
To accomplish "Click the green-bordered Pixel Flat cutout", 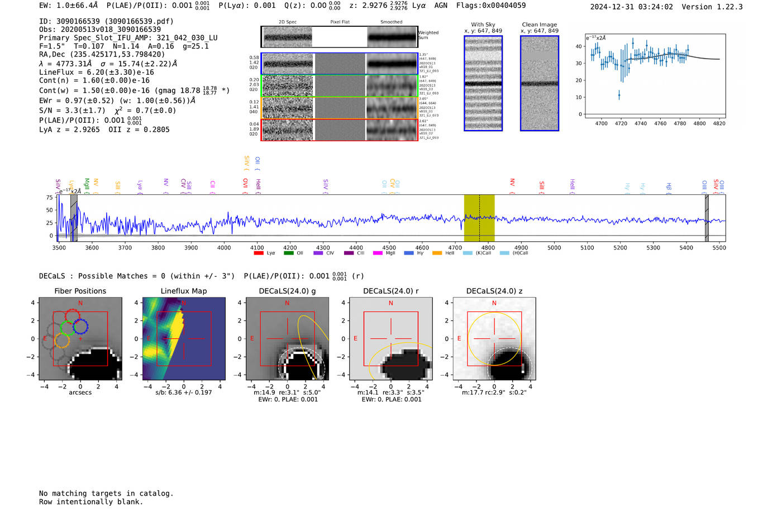I will 340,86.
